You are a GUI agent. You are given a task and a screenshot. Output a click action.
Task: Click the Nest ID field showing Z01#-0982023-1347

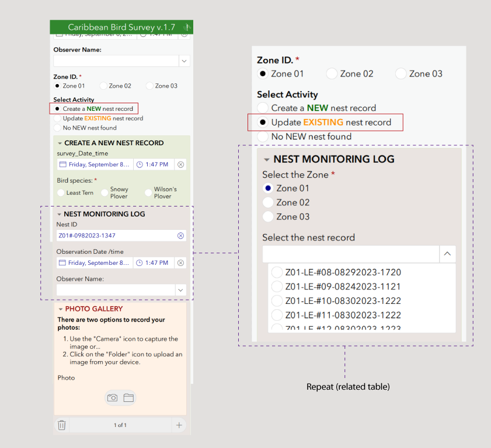point(117,235)
